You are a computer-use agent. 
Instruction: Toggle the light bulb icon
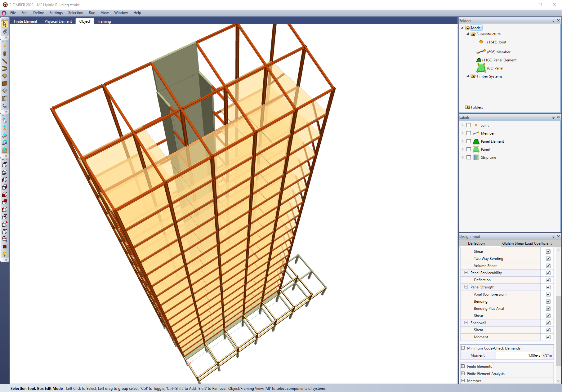(5, 254)
